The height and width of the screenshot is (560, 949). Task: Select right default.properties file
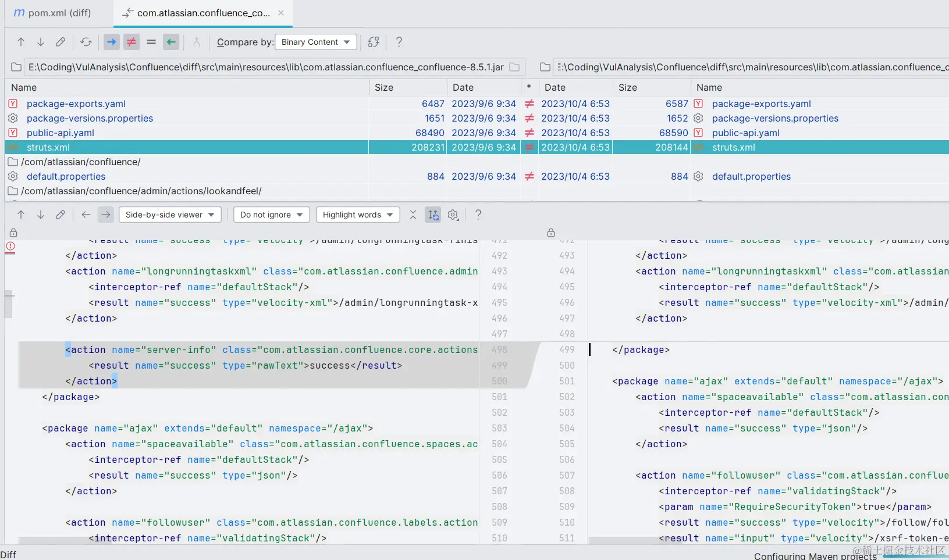point(751,176)
